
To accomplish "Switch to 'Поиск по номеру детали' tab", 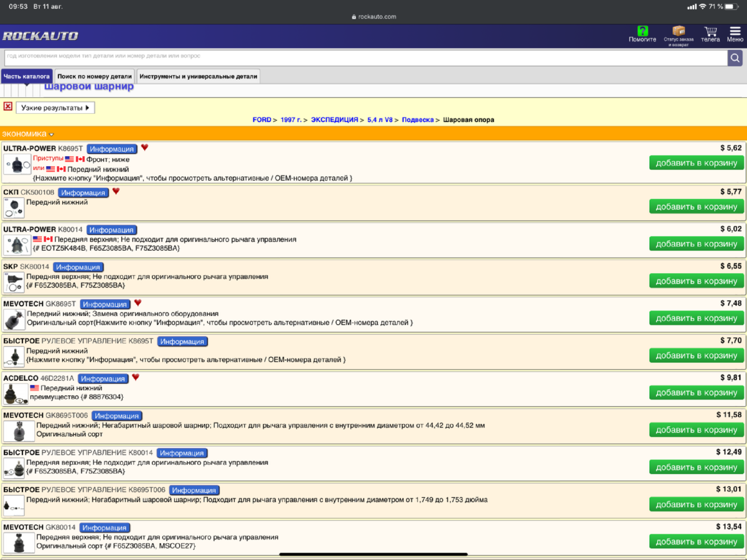I will (95, 77).
